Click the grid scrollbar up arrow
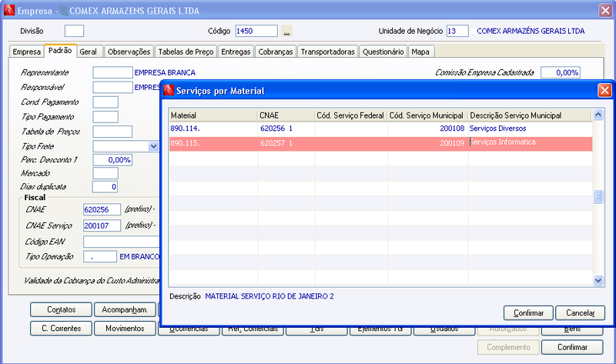The height and width of the screenshot is (364, 616). (598, 115)
